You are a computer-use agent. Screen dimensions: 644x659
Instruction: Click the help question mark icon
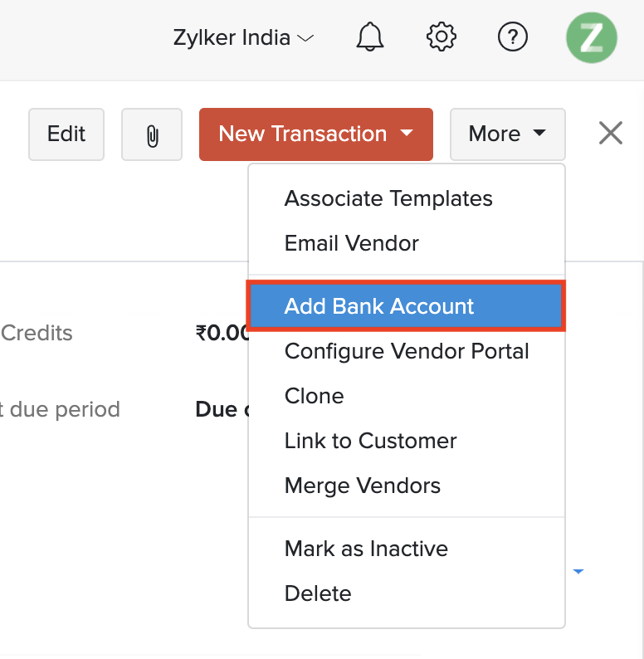point(513,37)
